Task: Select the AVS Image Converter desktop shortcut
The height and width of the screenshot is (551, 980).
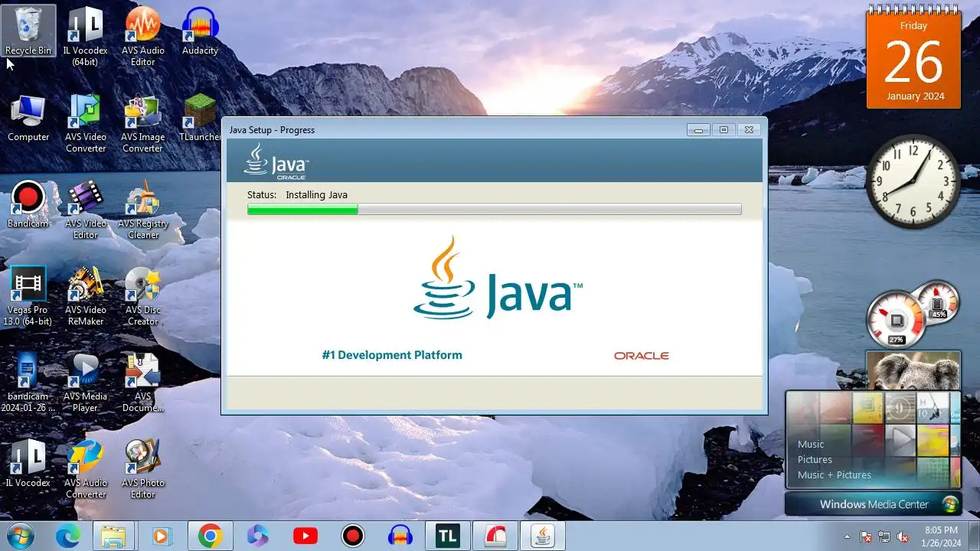Action: tap(142, 123)
